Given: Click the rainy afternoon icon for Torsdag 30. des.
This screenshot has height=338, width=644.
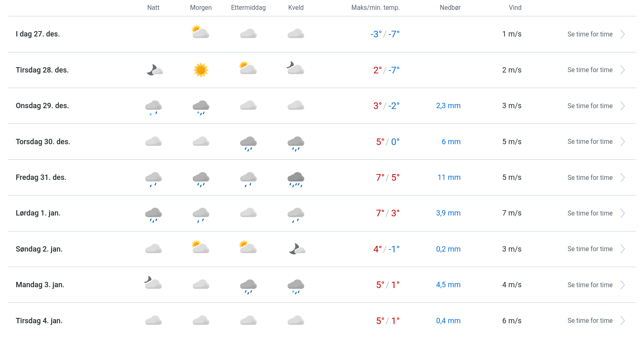Looking at the screenshot, I should coord(248,143).
